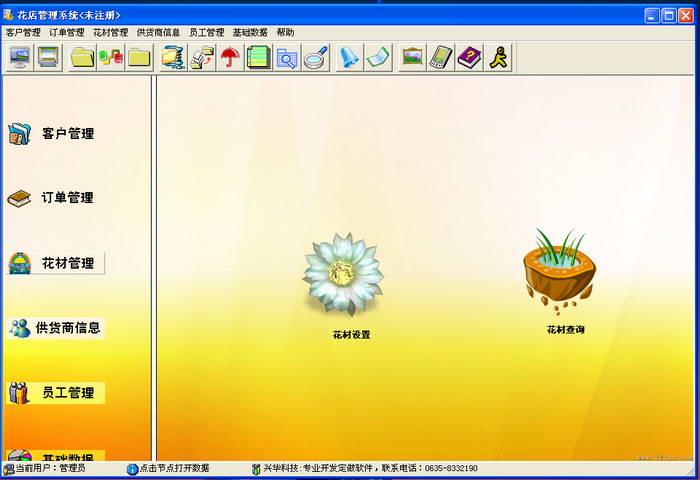Image resolution: width=700 pixels, height=480 pixels.
Task: Select 员工管理 in the left sidebar
Action: pyautogui.click(x=68, y=393)
